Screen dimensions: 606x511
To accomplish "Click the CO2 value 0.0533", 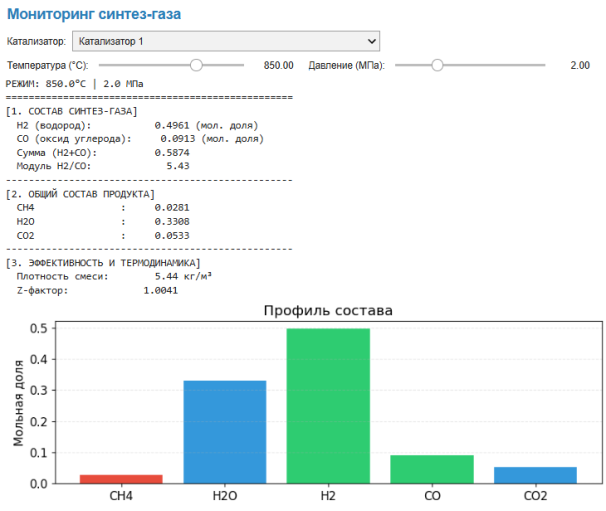I will [172, 235].
